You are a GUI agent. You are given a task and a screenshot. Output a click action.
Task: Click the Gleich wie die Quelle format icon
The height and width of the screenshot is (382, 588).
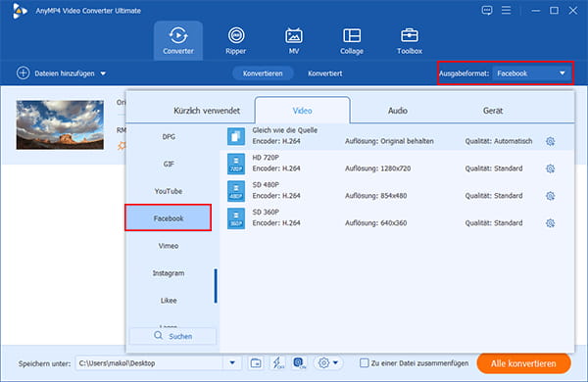(x=236, y=136)
